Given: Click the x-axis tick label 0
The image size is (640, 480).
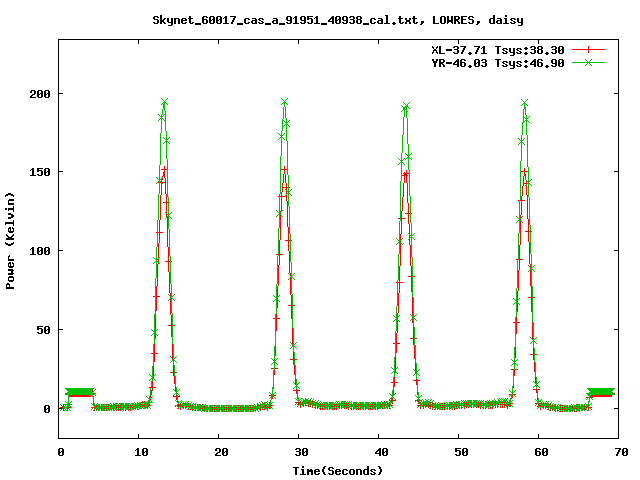Looking at the screenshot, I should point(61,452).
